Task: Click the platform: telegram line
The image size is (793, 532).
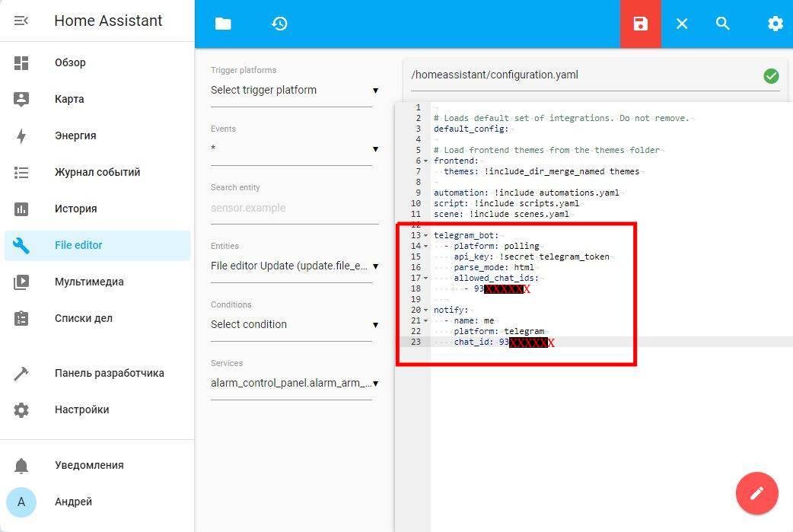Action: pos(498,331)
